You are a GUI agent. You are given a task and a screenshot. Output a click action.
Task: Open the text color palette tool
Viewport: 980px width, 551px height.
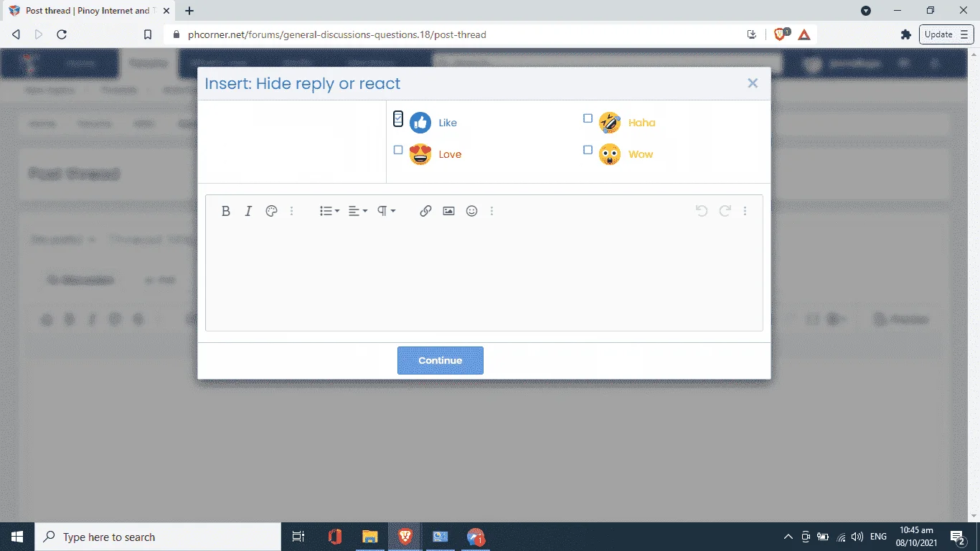(271, 211)
